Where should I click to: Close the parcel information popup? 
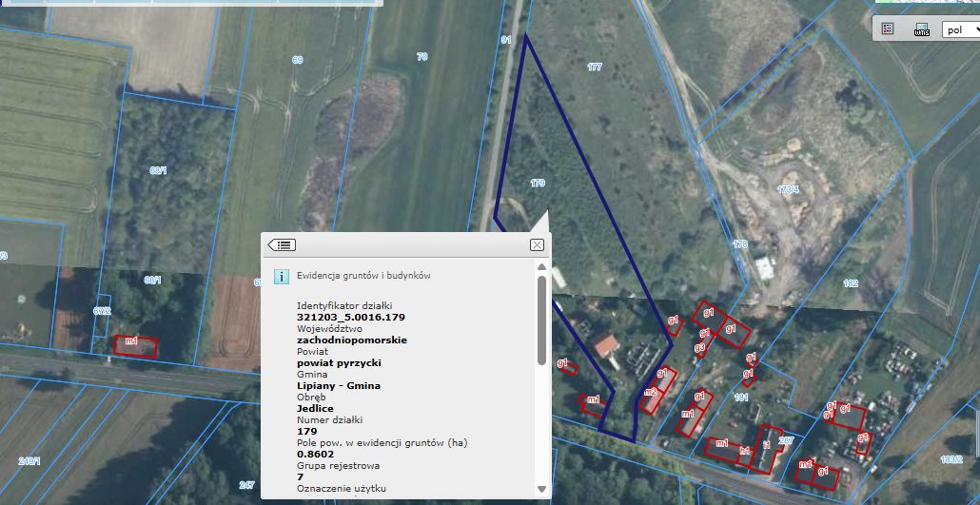537,245
